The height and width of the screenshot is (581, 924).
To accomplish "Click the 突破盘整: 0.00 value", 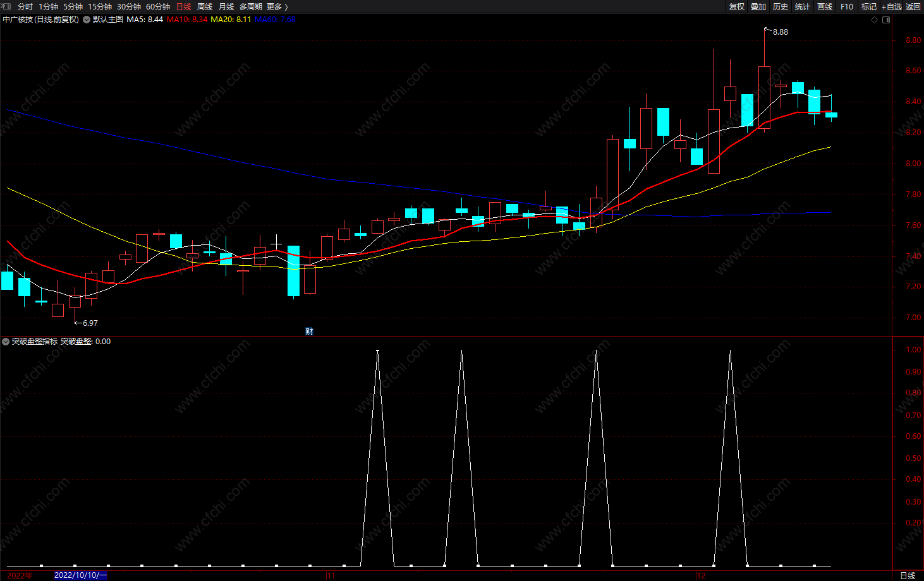I will (x=85, y=342).
